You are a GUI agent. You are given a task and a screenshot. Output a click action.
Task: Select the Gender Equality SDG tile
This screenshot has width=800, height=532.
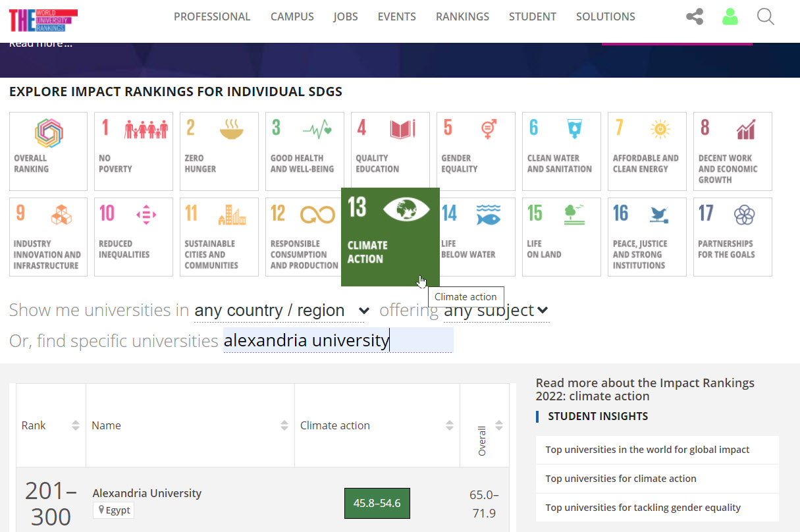click(475, 151)
